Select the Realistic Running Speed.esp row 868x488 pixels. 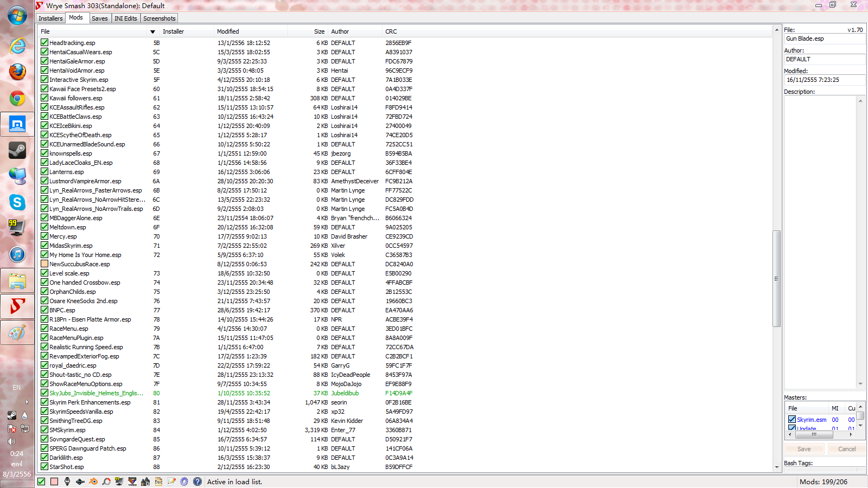point(405,347)
